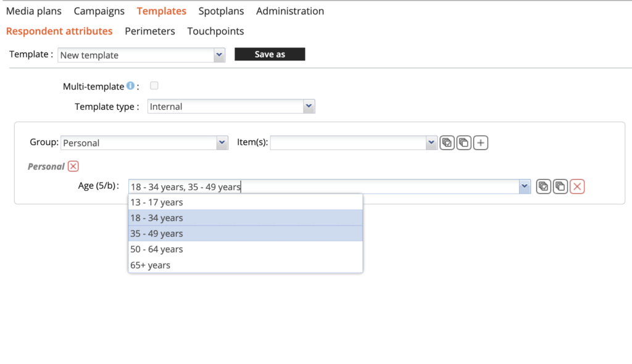Click deselect-all icon in the Age row
The image size is (632, 364).
(560, 186)
